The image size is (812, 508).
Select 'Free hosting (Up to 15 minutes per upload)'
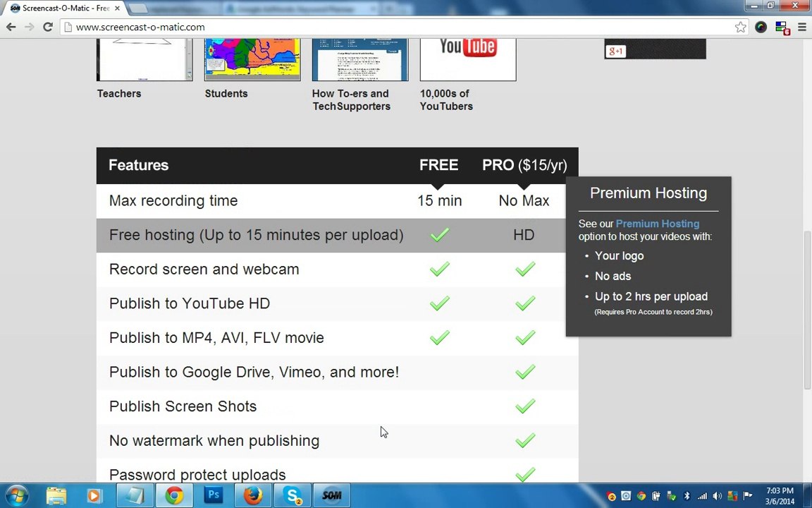point(257,235)
